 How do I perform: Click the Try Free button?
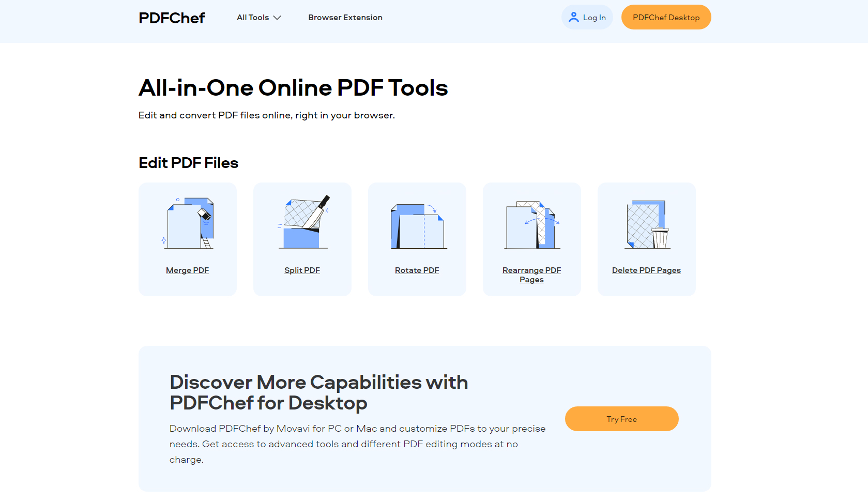point(622,419)
